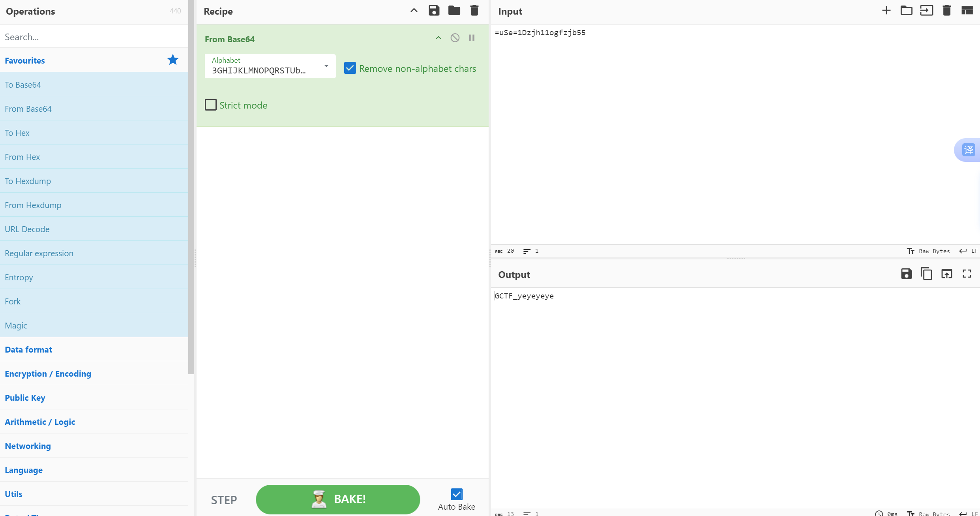980x516 pixels.
Task: Copy output to clipboard
Action: point(926,274)
